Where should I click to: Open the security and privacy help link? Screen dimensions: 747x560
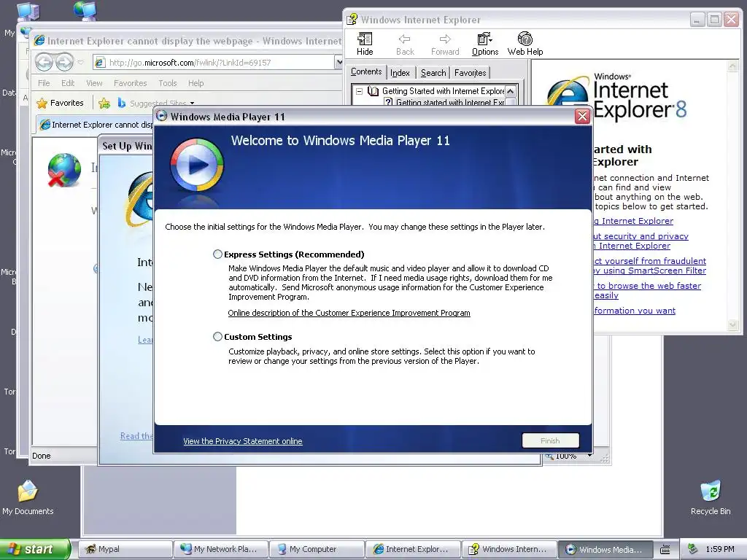640,241
